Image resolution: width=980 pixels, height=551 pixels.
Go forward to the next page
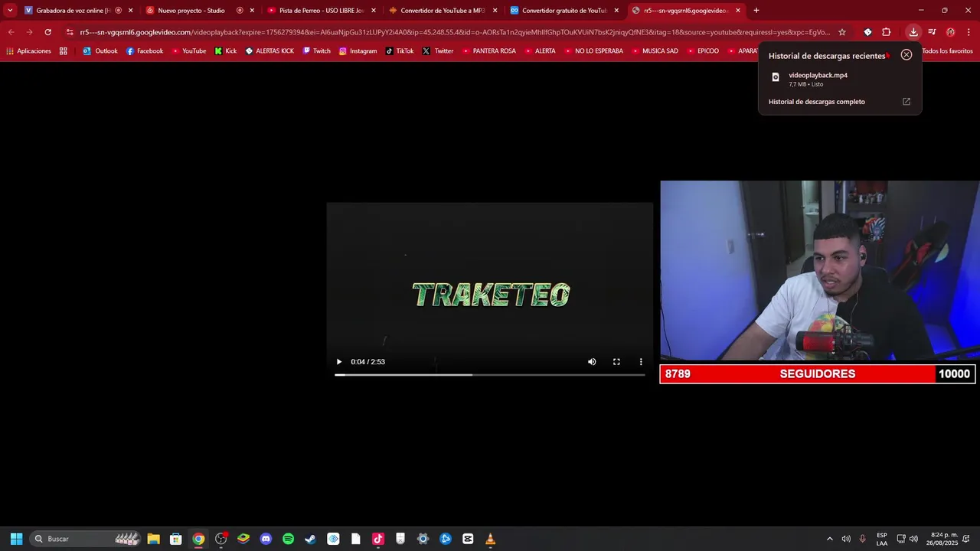pos(29,32)
